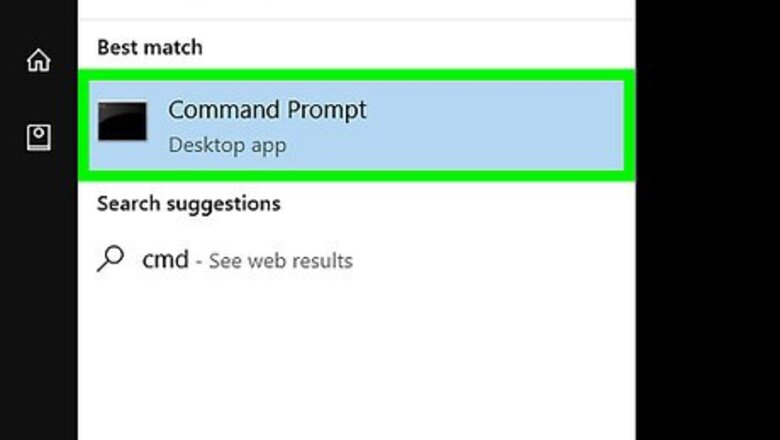Click the blank space right of "Search suggestions"
The image size is (780, 440).
[x=450, y=204]
